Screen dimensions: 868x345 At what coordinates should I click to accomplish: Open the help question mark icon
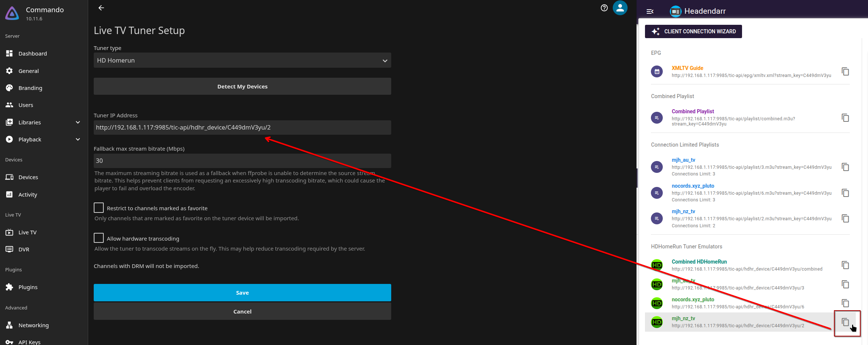pyautogui.click(x=604, y=8)
